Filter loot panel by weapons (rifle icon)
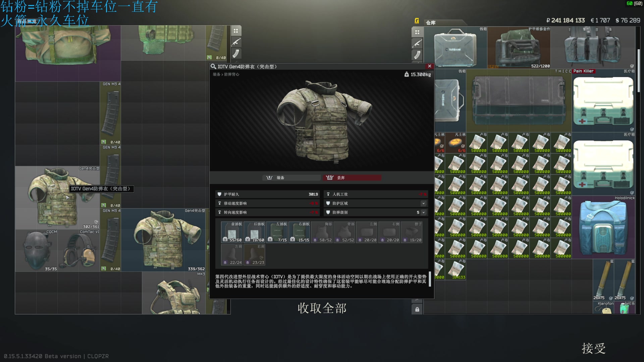 click(236, 42)
